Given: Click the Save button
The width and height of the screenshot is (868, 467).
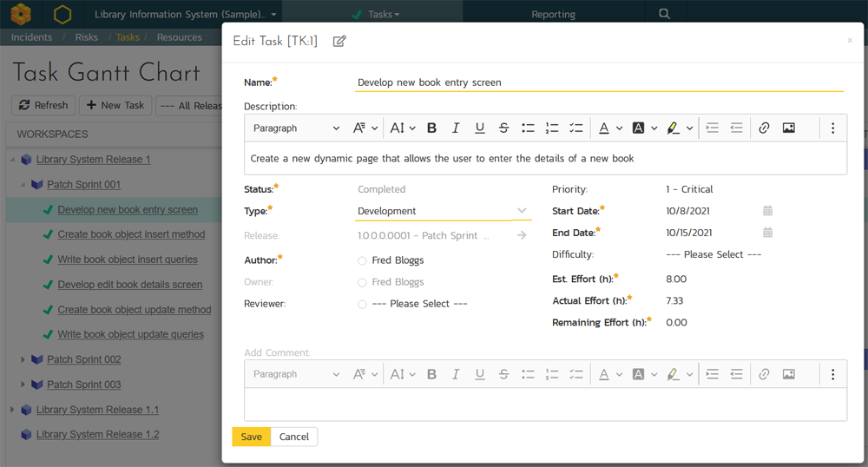Looking at the screenshot, I should point(251,437).
